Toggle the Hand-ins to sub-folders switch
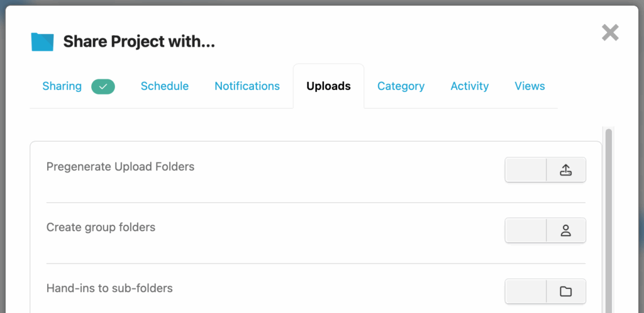 tap(526, 291)
